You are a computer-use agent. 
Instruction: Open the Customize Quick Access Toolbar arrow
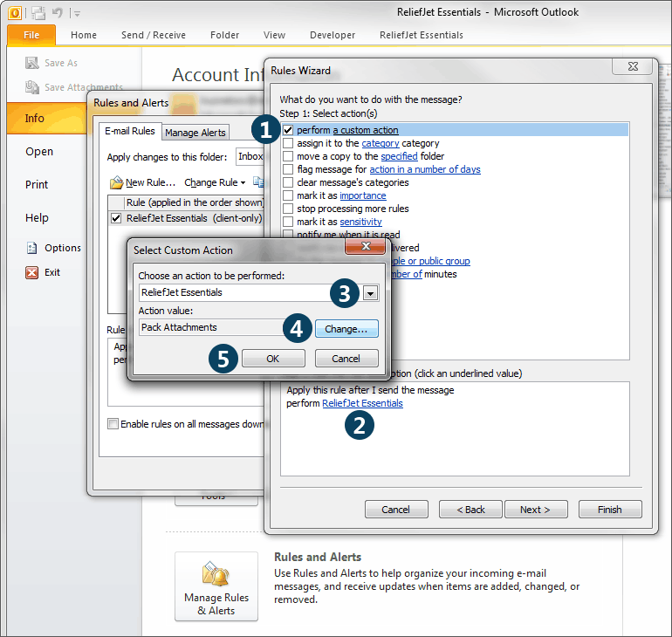[x=77, y=14]
